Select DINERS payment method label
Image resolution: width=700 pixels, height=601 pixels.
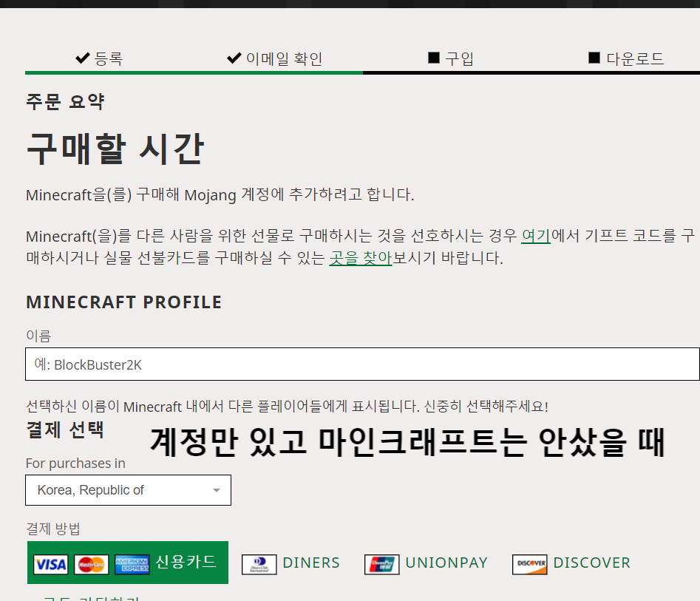[311, 563]
